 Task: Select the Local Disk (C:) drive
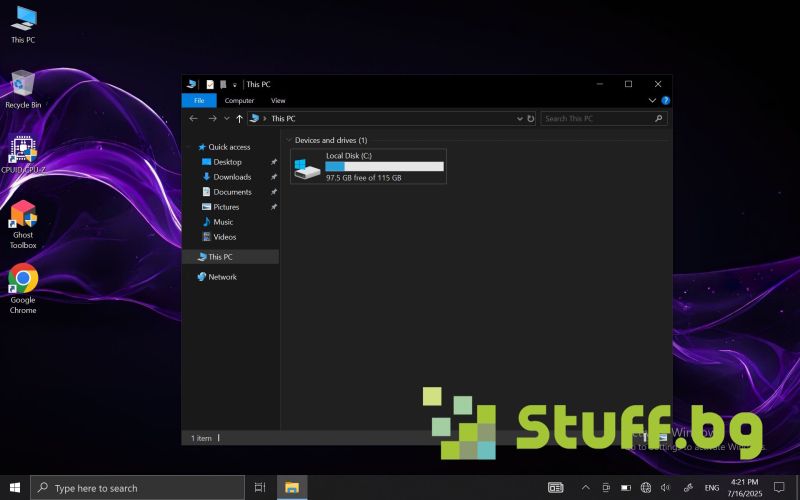pyautogui.click(x=368, y=166)
